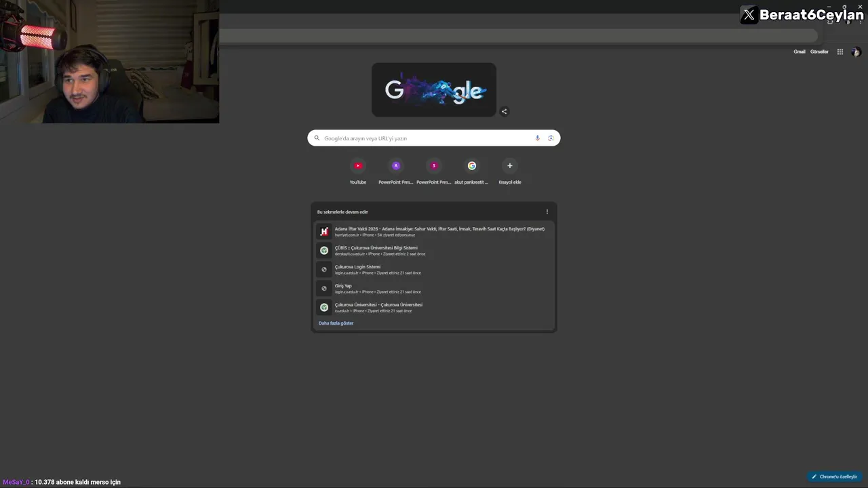Image resolution: width=868 pixels, height=488 pixels.
Task: Click the globe icon next to Giriş Yap
Action: [x=324, y=288]
